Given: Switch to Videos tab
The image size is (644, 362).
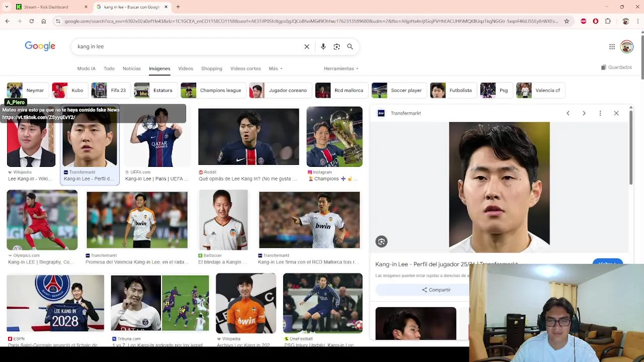Looking at the screenshot, I should point(186,68).
